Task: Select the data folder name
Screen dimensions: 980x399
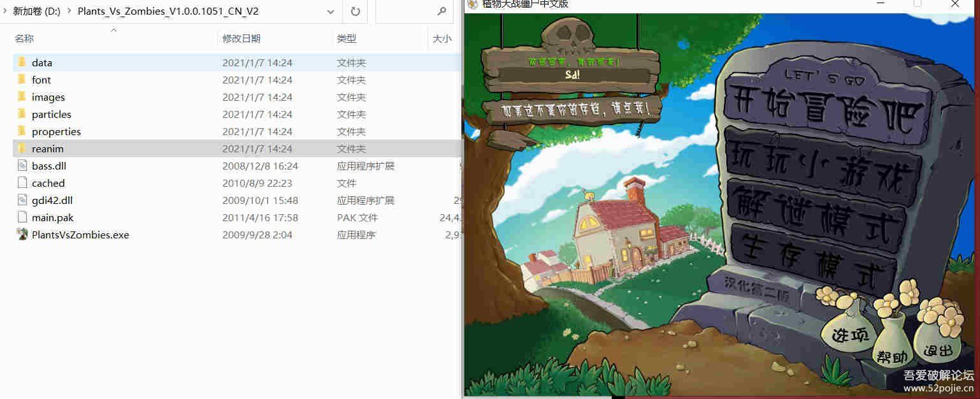Action: pos(42,62)
